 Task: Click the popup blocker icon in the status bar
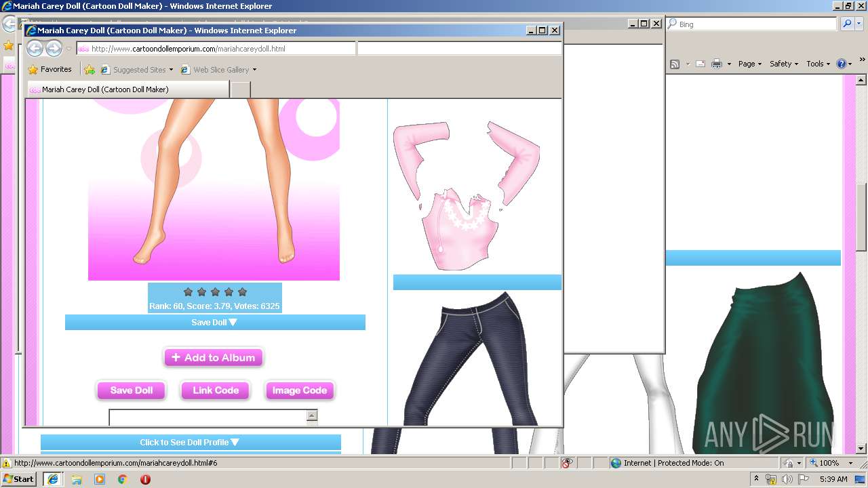(x=567, y=463)
